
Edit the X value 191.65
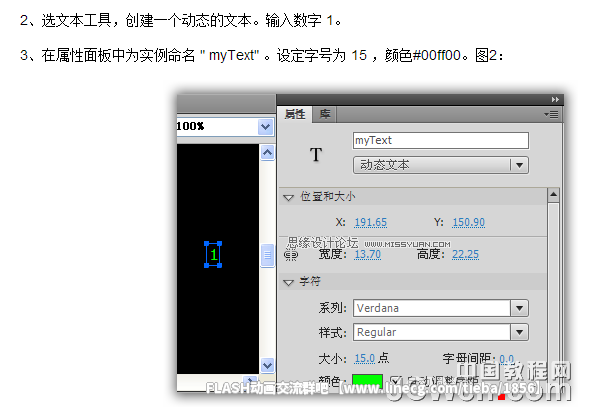pos(370,222)
